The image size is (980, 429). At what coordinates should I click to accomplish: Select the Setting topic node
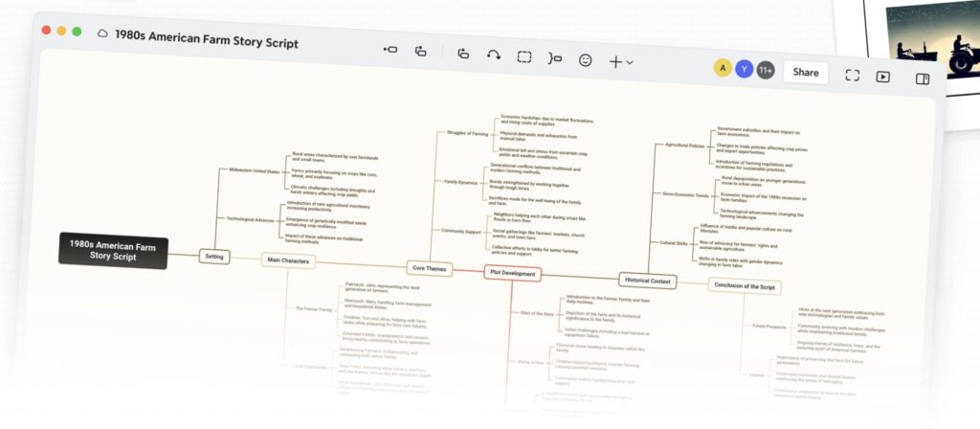click(x=214, y=257)
